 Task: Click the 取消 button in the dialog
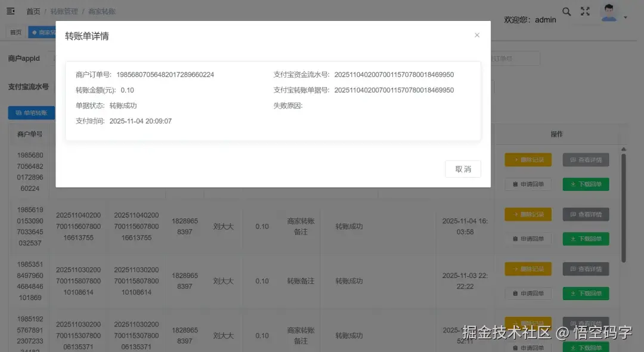coord(463,169)
